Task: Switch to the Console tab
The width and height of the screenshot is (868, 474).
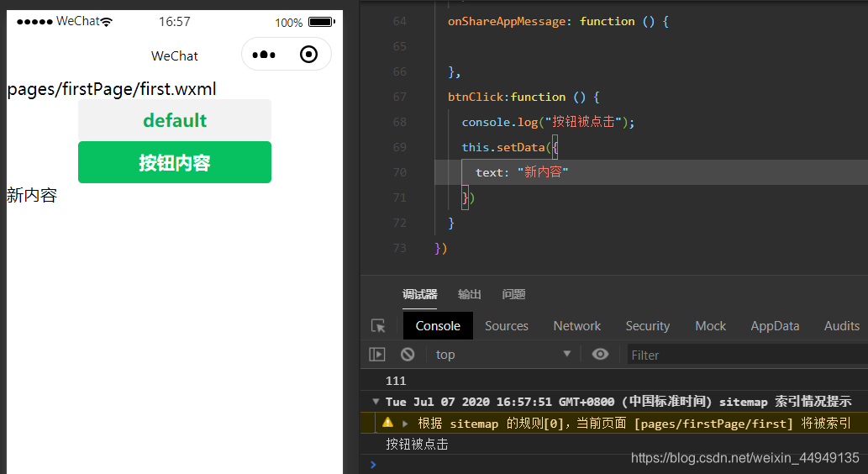Action: click(x=438, y=325)
